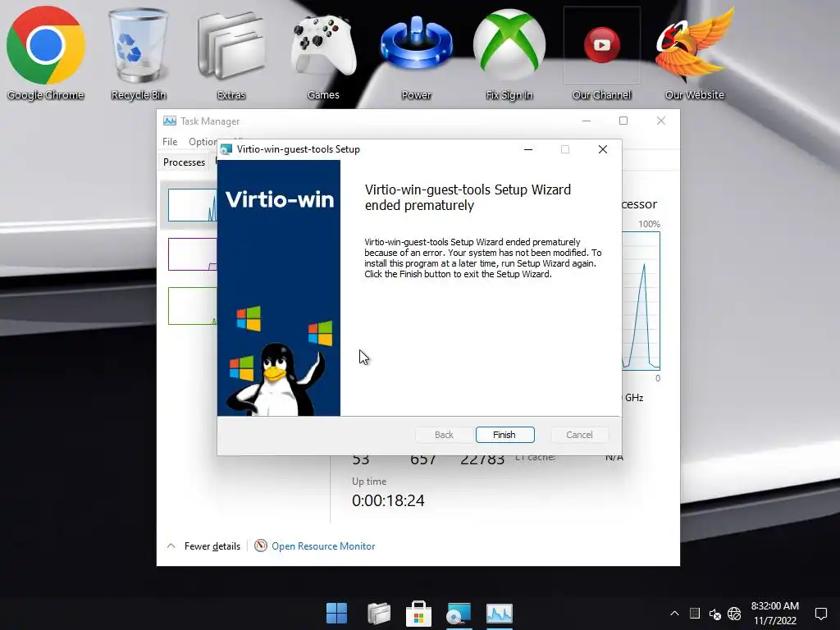Screen dimensions: 840x630
Task: Click the Up time value 0:00:18:24
Action: 388,500
